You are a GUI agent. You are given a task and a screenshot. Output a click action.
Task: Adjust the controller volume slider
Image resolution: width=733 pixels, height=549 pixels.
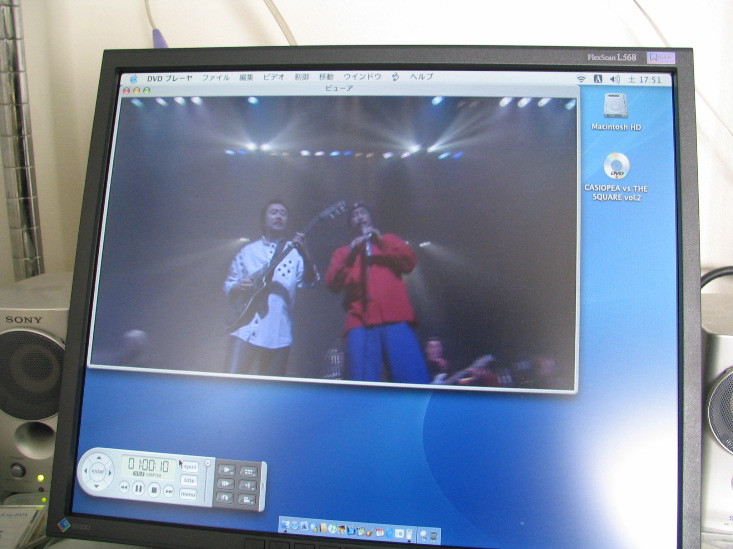coord(208,463)
